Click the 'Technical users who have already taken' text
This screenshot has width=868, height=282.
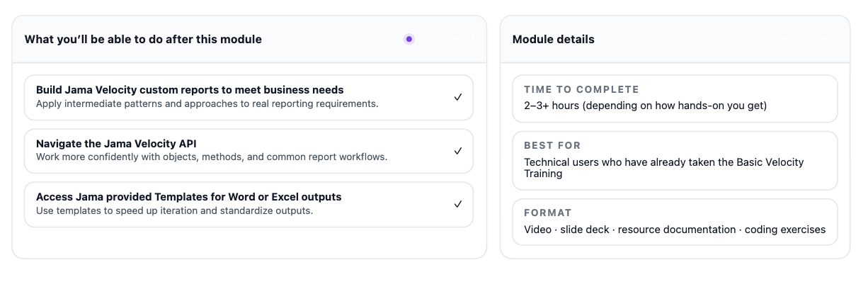click(664, 167)
